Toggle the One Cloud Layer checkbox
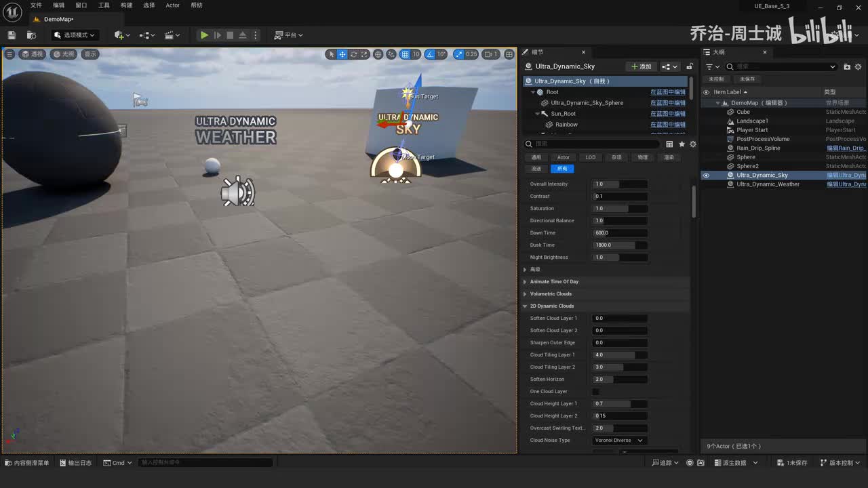The image size is (868, 488). [x=596, y=392]
